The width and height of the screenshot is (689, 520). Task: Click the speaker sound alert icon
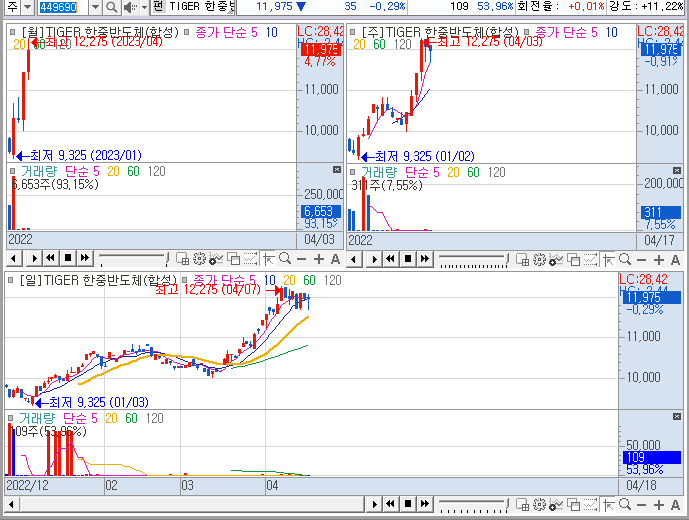tap(131, 7)
